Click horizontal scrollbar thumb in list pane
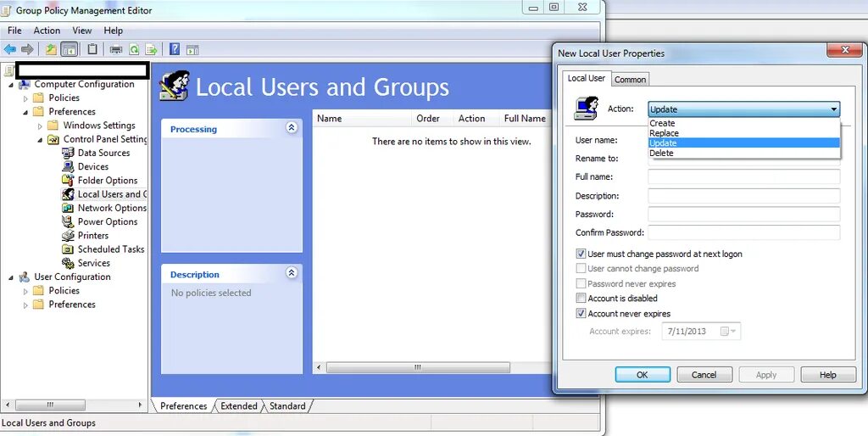Viewport: 868px width, 436px height. (x=418, y=367)
